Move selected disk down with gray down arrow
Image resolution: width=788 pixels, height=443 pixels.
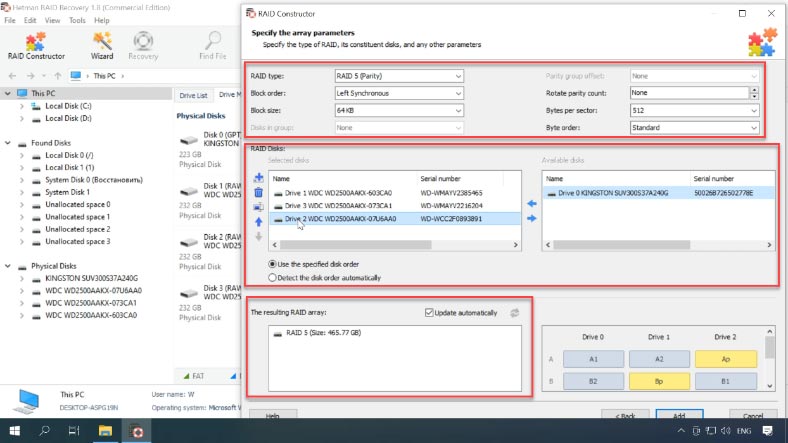[x=258, y=236]
